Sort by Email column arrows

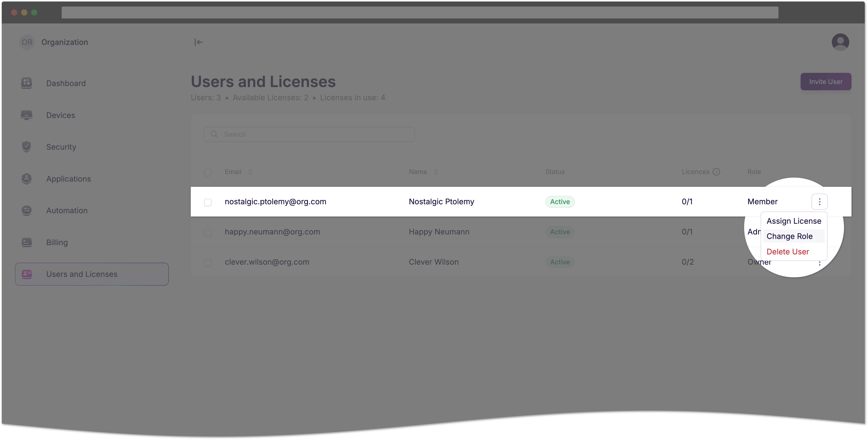(x=250, y=172)
